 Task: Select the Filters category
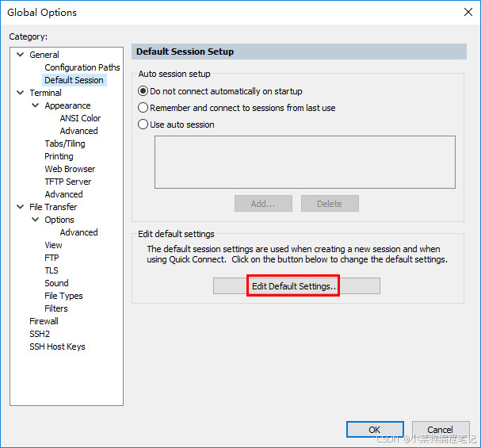click(56, 308)
